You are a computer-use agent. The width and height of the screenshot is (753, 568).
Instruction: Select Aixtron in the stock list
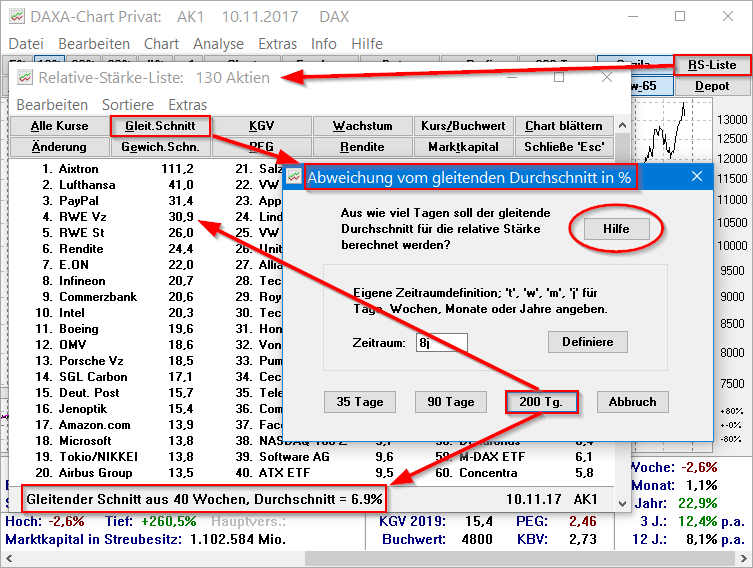point(79,169)
